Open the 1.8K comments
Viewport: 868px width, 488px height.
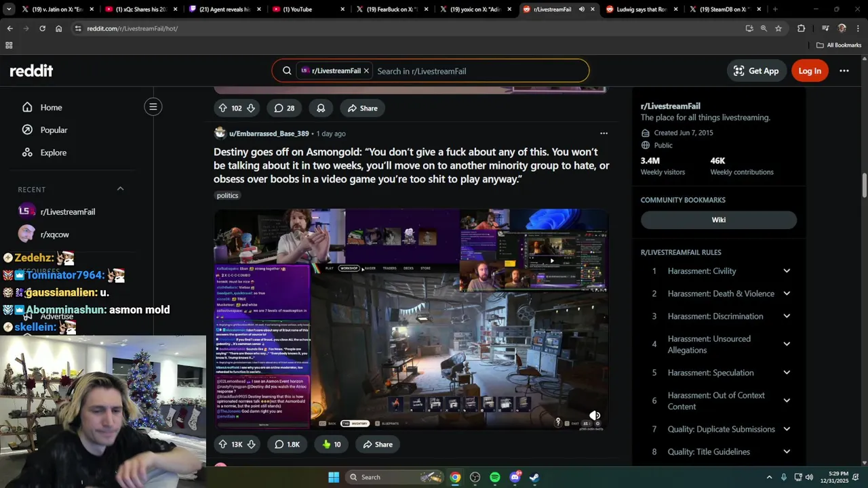click(287, 444)
